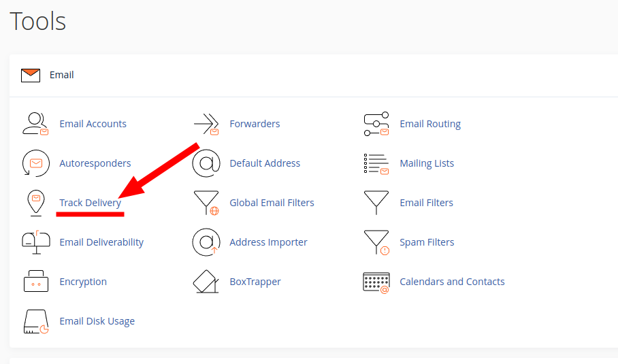Open the Forwarders link
The width and height of the screenshot is (618, 364).
[x=255, y=124]
